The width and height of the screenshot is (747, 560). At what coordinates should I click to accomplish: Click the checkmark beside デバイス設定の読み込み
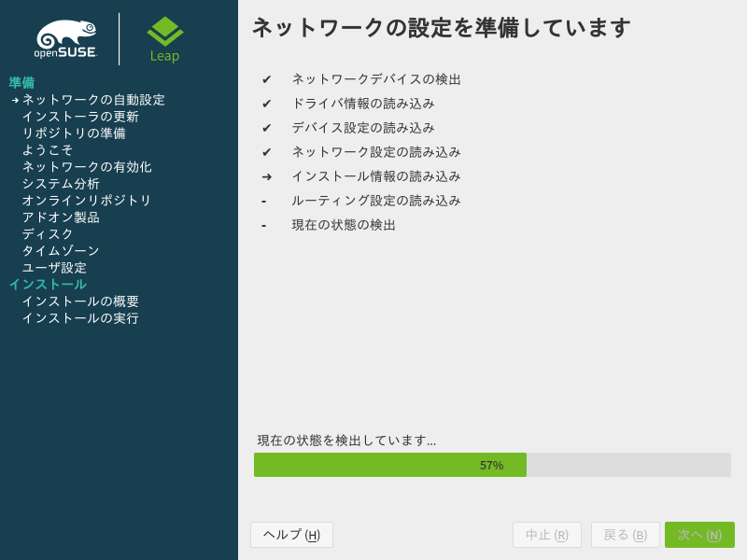pyautogui.click(x=267, y=128)
